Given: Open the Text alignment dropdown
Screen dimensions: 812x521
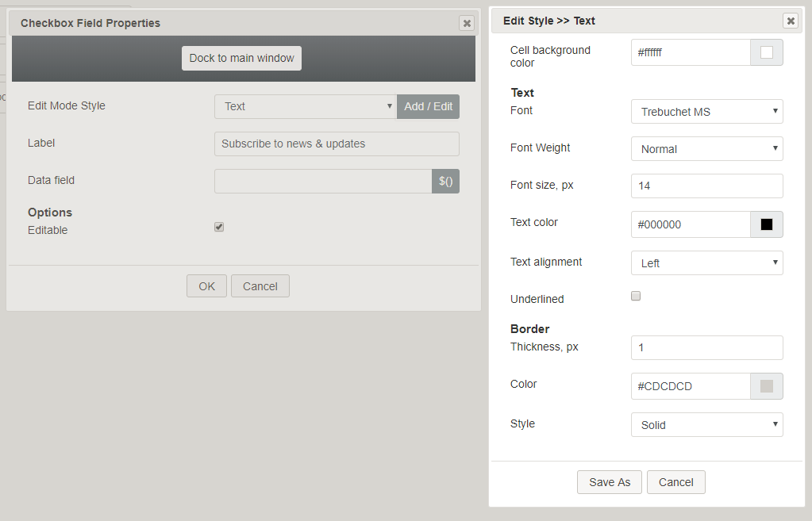Looking at the screenshot, I should [707, 262].
